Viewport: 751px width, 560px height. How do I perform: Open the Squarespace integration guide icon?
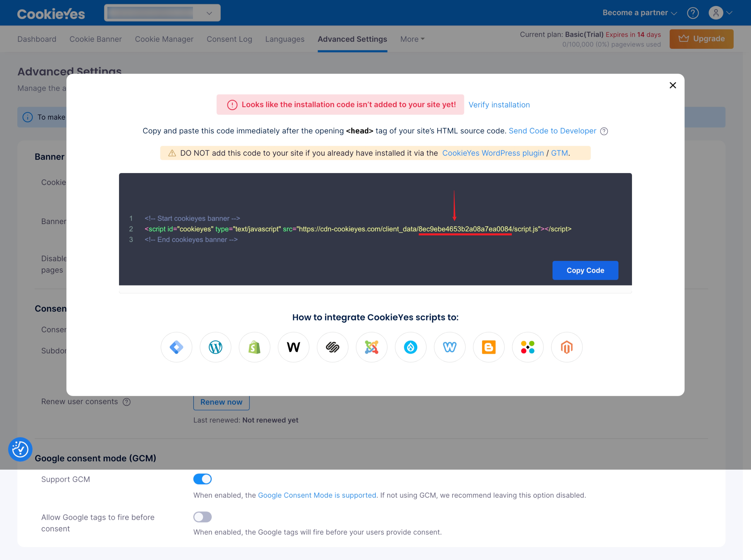[333, 347]
